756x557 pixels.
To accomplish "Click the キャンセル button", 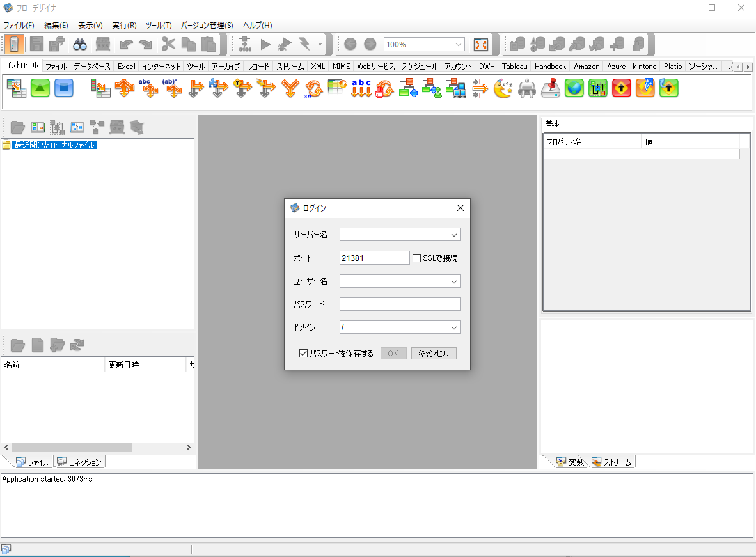I will [x=434, y=354].
